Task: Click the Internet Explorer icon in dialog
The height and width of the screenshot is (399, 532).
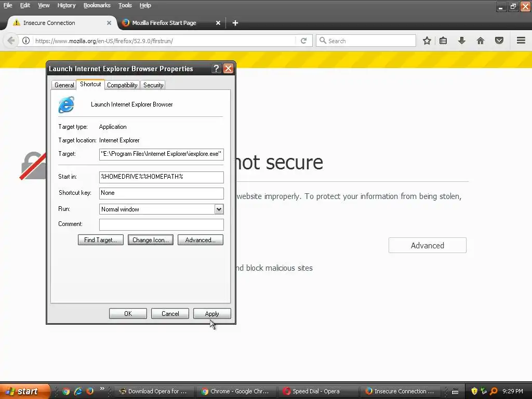Action: point(66,104)
